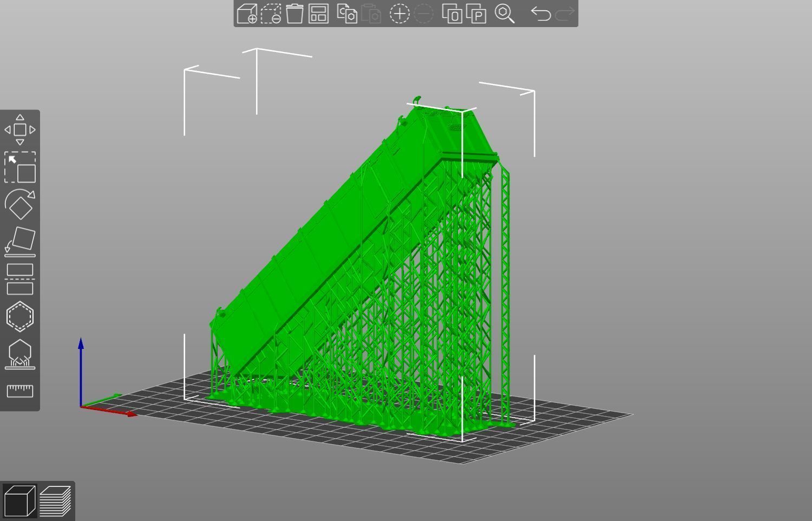Select the Move gizmo tool
Screen dimensions: 812x521
point(20,130)
